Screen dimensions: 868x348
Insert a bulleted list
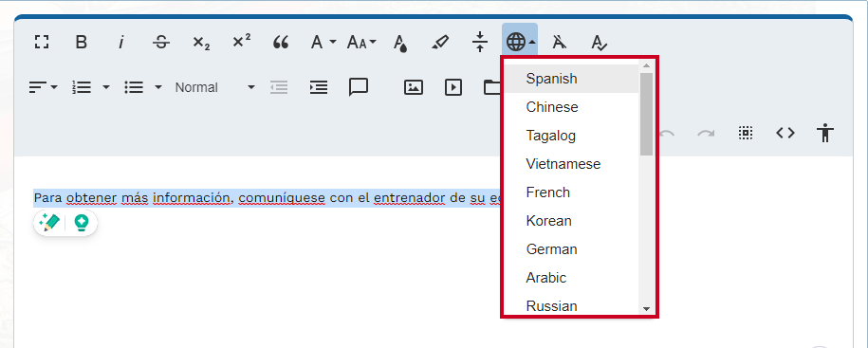click(134, 87)
